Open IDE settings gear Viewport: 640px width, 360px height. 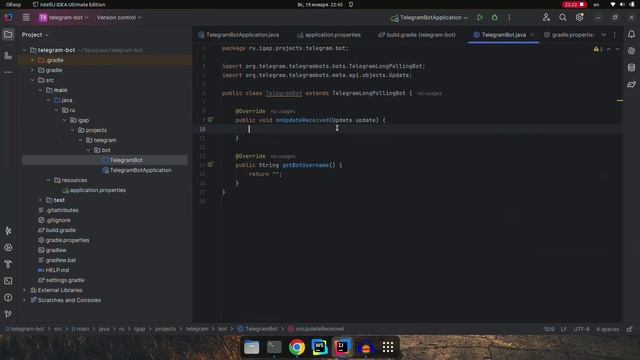click(x=579, y=18)
